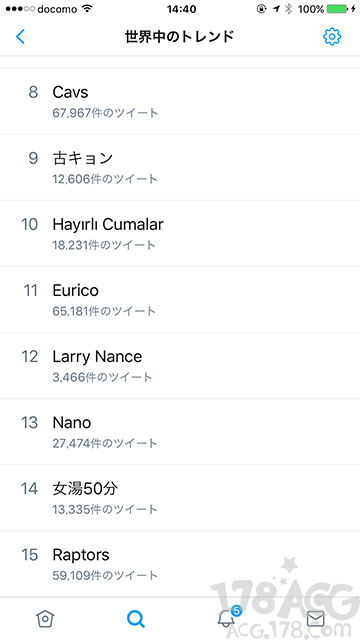Open the notifications bell icon
The width and height of the screenshot is (360, 640).
pyautogui.click(x=226, y=619)
